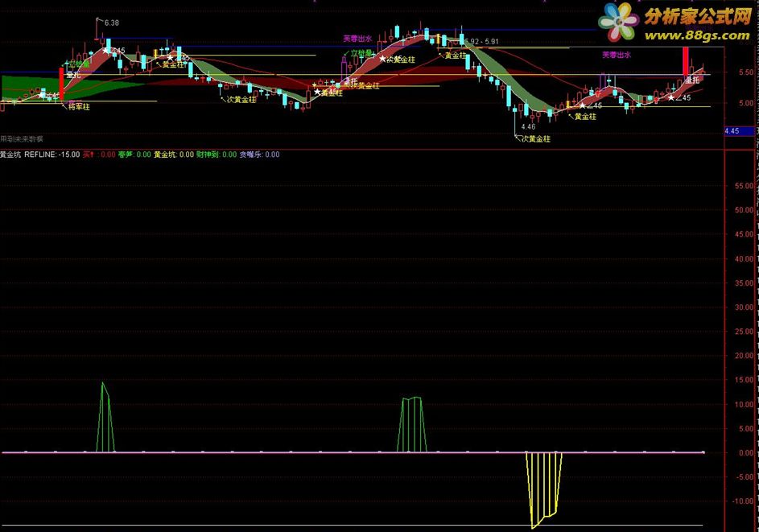Click the 4.46 low price label
Screen dimensions: 759x532
pos(528,127)
